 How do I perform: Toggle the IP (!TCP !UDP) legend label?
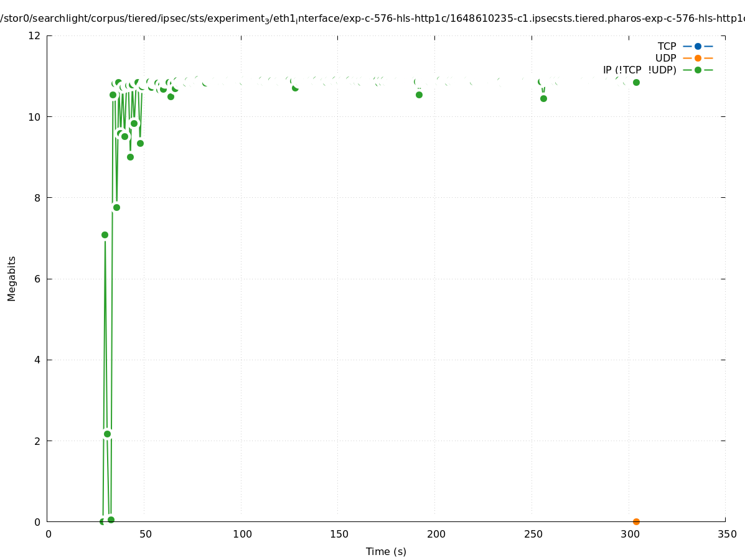(639, 70)
